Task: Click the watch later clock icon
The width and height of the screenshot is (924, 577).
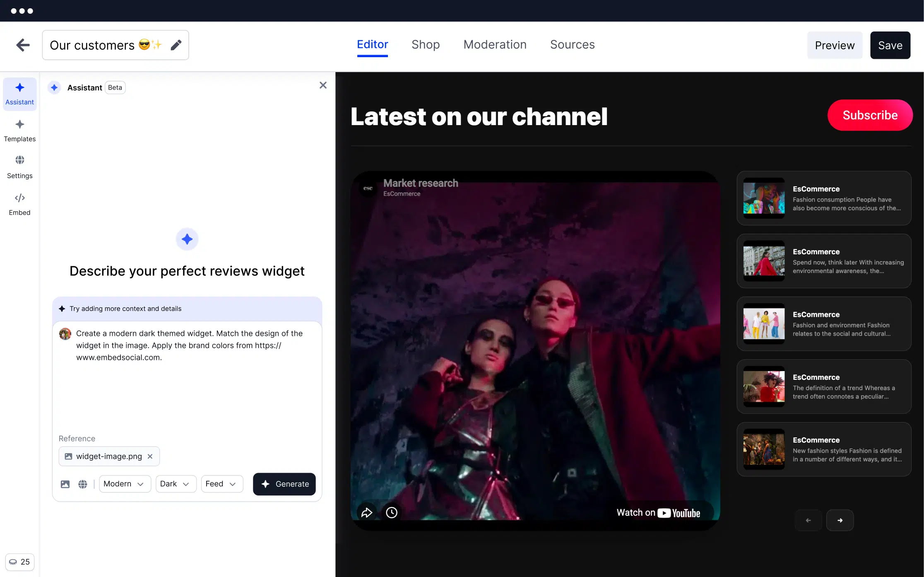Action: [x=392, y=513]
